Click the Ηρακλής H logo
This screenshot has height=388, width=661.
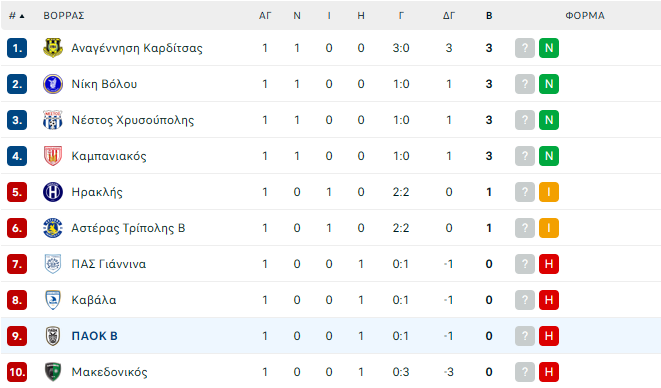click(53, 192)
